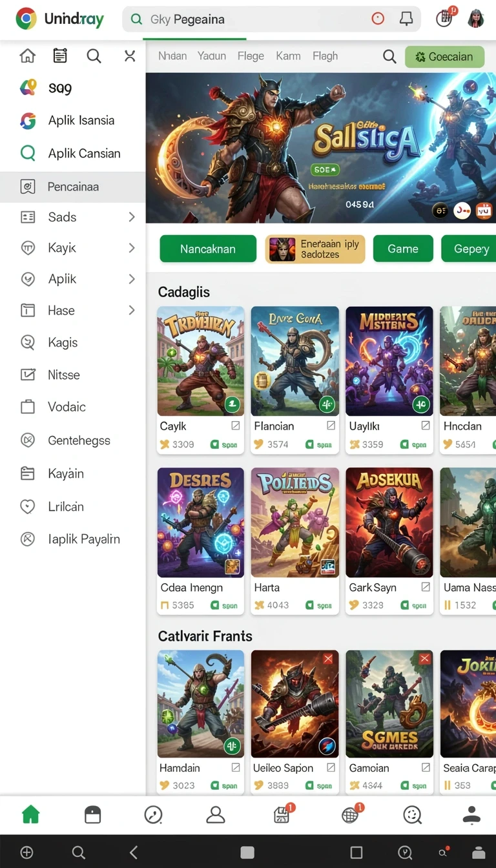Click the Nitsse edit icon
Screen dimensions: 496x868
[x=28, y=375]
